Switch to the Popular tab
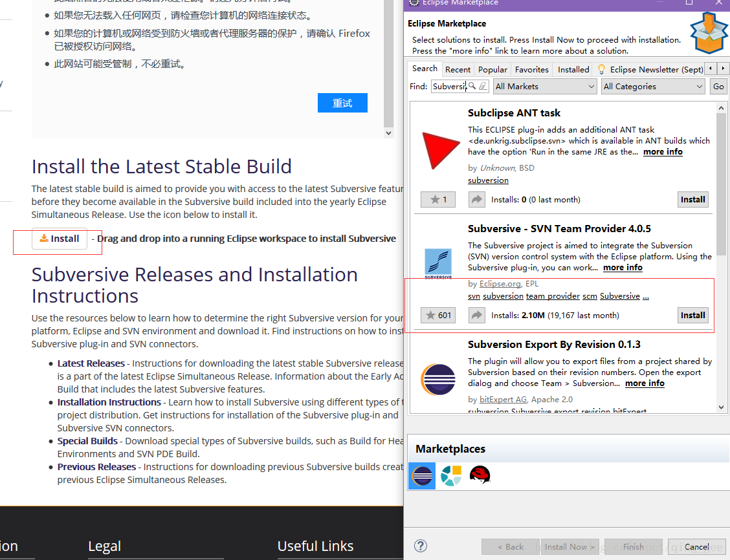This screenshot has height=560, width=730. [492, 69]
